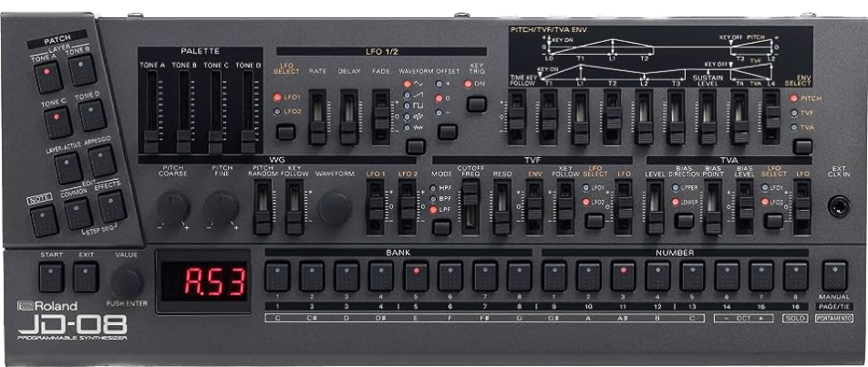Image resolution: width=868 pixels, height=367 pixels.
Task: Cycle the TVF Mode filter button
Action: pyautogui.click(x=441, y=228)
